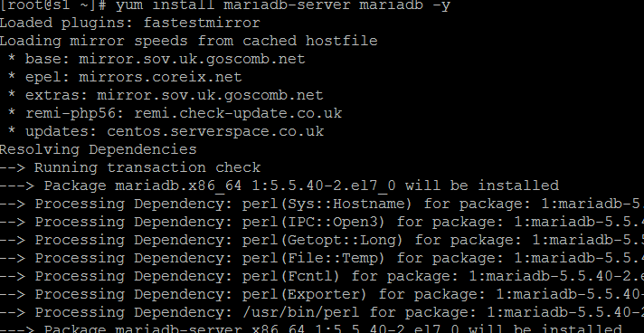Select the epel mirror mirrors.coreix.net

[x=160, y=77]
